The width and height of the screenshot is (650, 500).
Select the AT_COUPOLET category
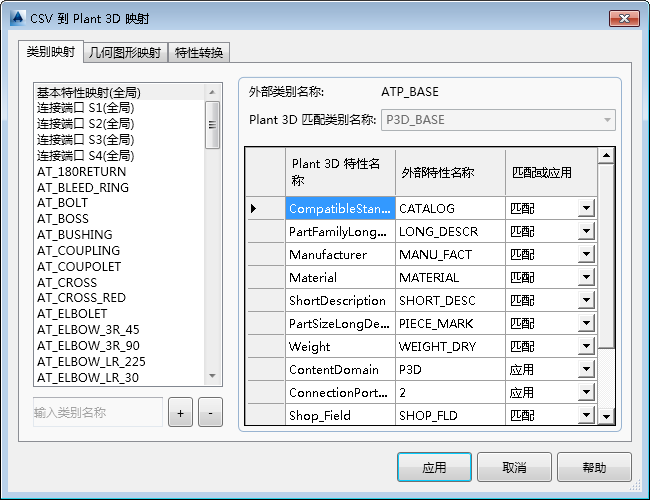point(119,266)
